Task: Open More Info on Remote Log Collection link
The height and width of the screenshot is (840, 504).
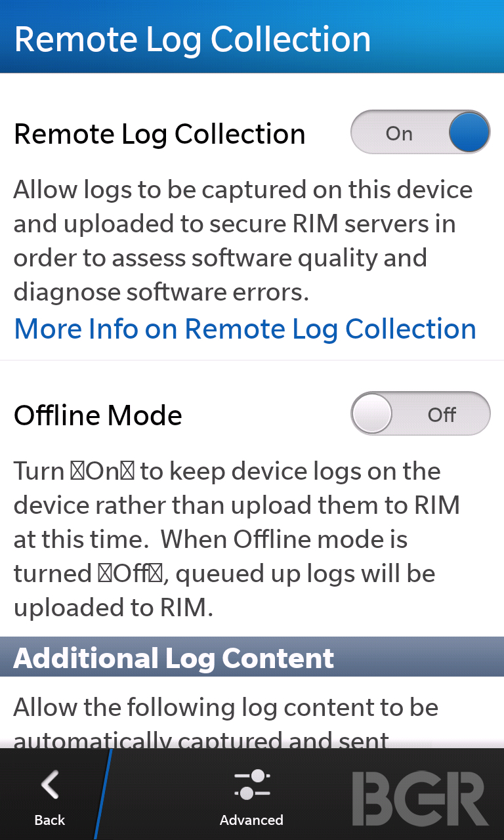Action: tap(245, 328)
